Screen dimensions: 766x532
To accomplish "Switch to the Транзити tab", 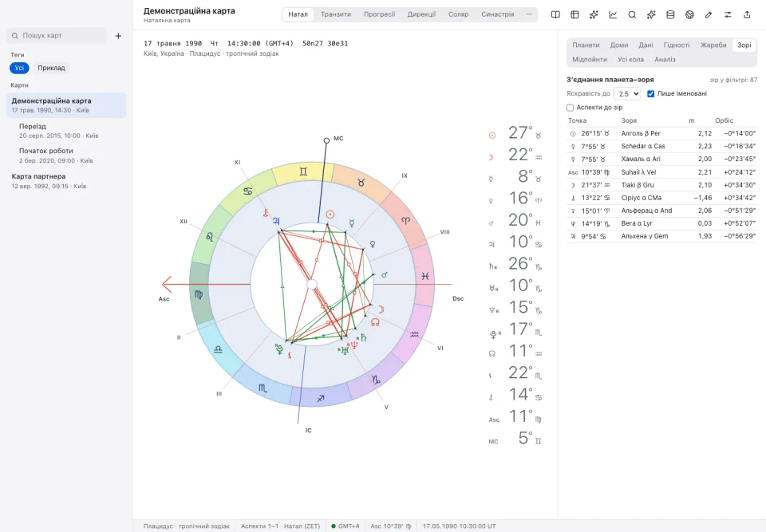I will 336,14.
